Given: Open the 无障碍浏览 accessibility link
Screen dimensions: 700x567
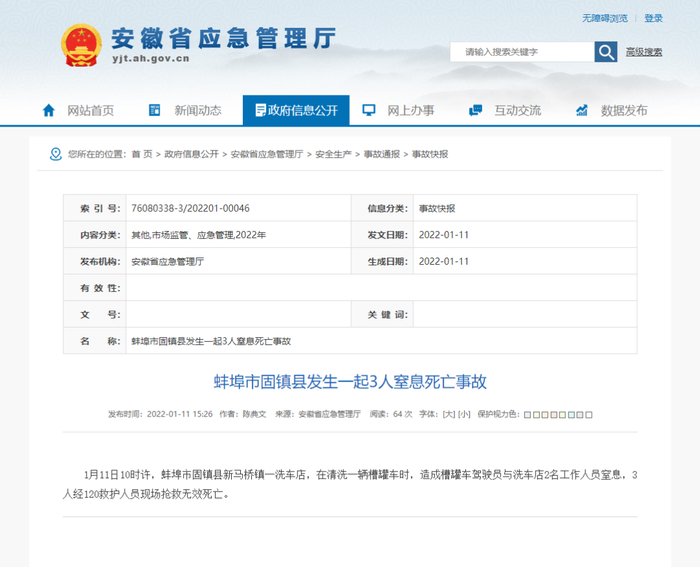Looking at the screenshot, I should (x=605, y=18).
